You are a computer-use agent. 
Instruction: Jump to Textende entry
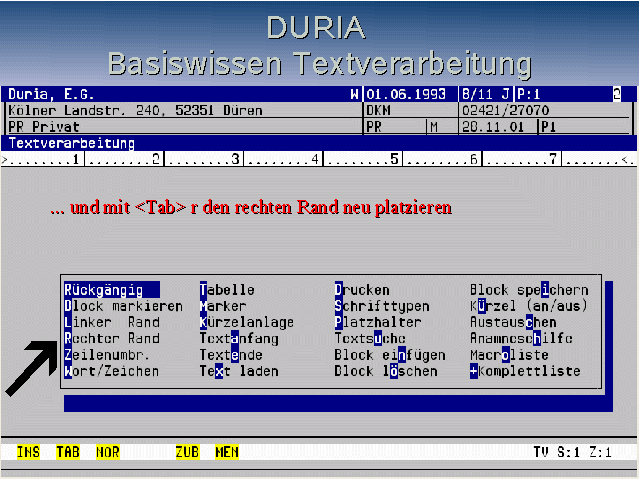tap(231, 355)
